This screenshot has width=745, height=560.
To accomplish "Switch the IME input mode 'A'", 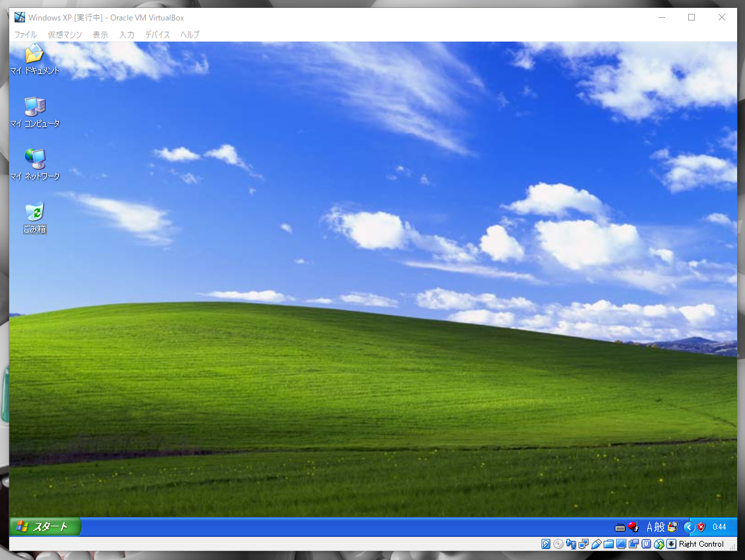I will (x=649, y=527).
